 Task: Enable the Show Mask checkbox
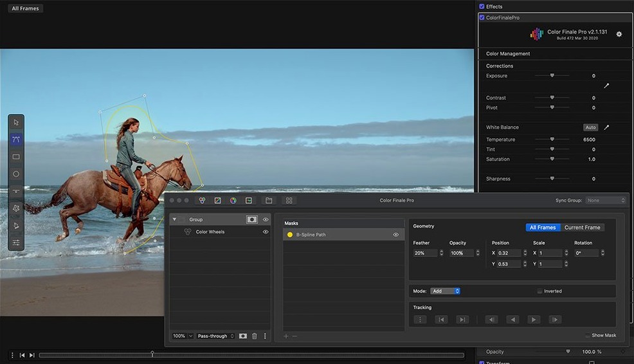coord(588,335)
